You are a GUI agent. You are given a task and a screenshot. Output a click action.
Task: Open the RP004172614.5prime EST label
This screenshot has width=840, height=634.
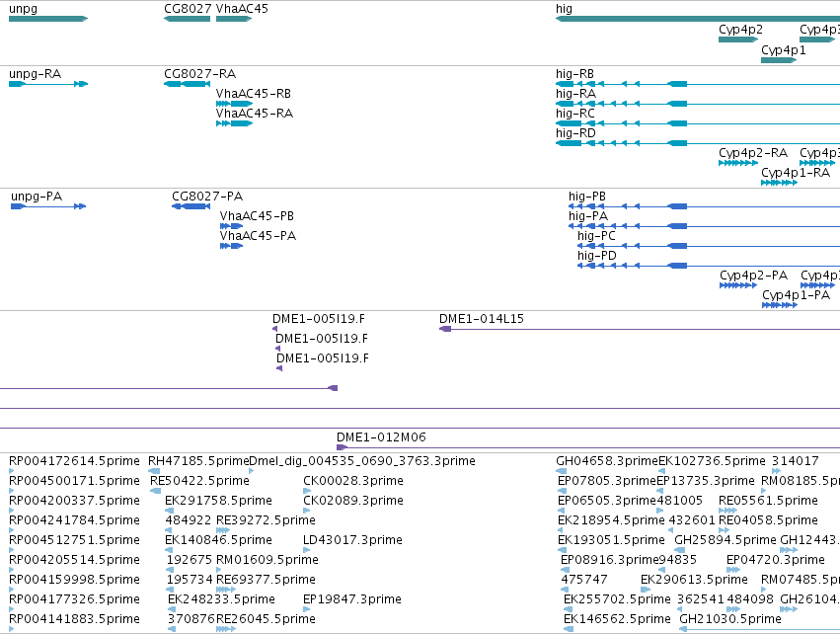(74, 461)
